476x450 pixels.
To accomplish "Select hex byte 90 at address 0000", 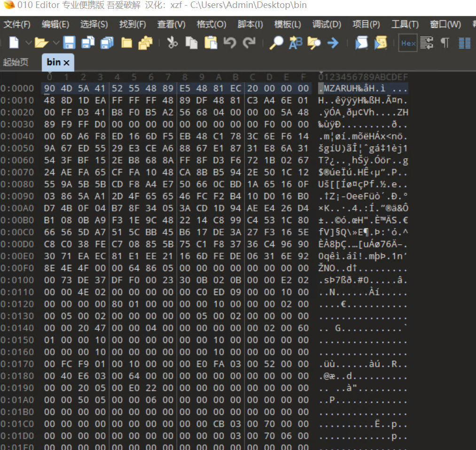I will coord(49,88).
